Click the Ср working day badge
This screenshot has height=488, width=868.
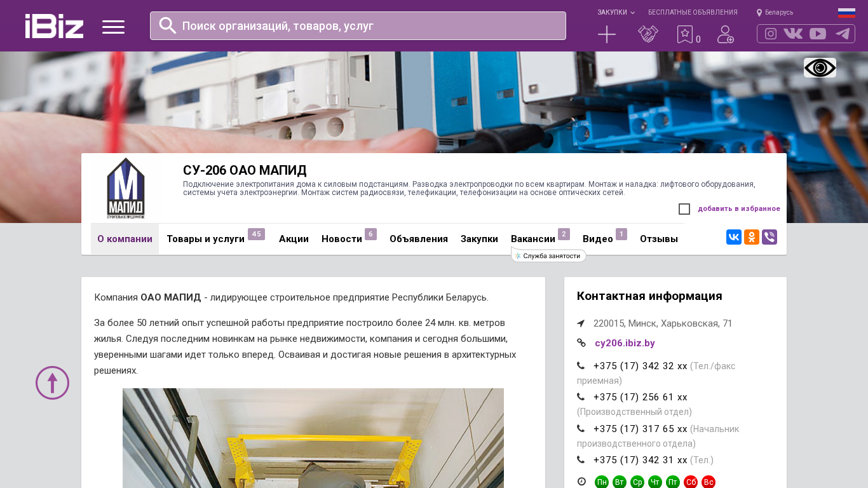[x=637, y=482]
